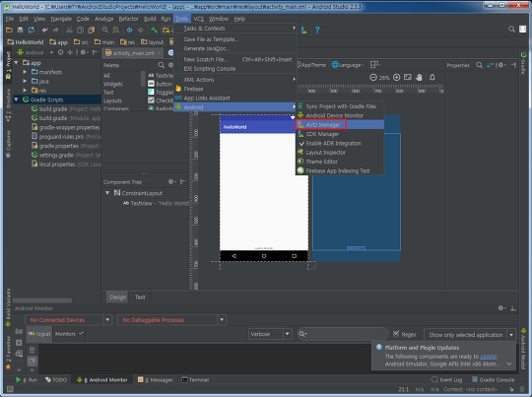Click the Paste toolbar icon
This screenshot has width=532, height=397.
(92, 30)
